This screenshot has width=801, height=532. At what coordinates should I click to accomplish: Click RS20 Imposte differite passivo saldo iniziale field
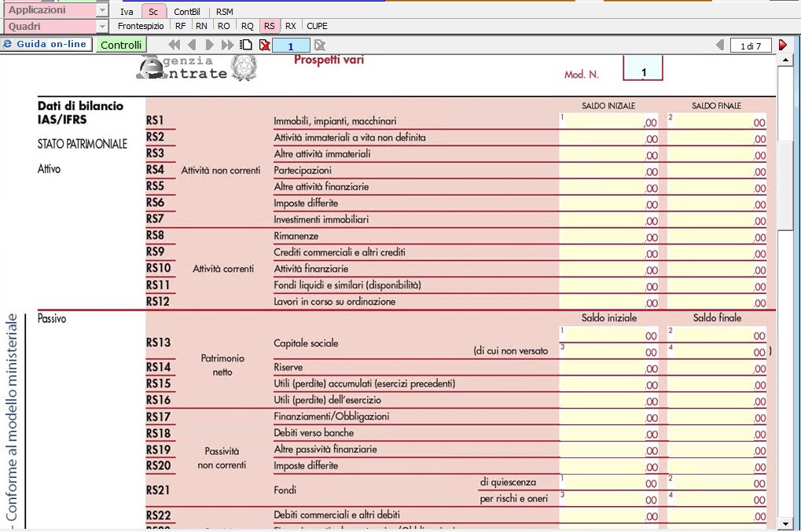[608, 466]
